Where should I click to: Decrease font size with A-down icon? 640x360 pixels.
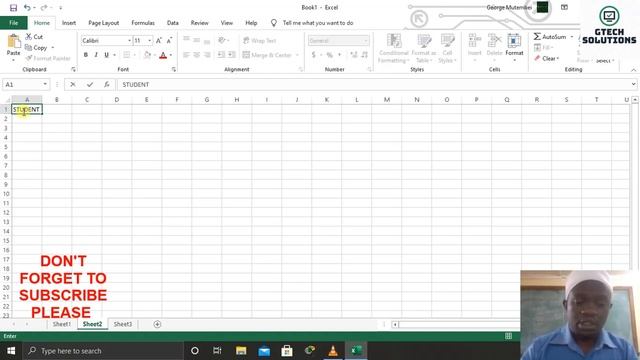[x=169, y=40]
